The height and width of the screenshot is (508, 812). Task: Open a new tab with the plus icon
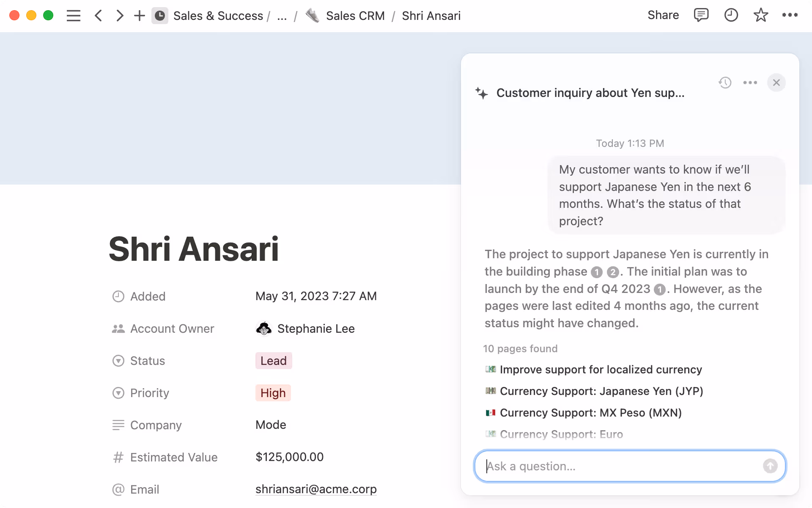click(x=139, y=16)
